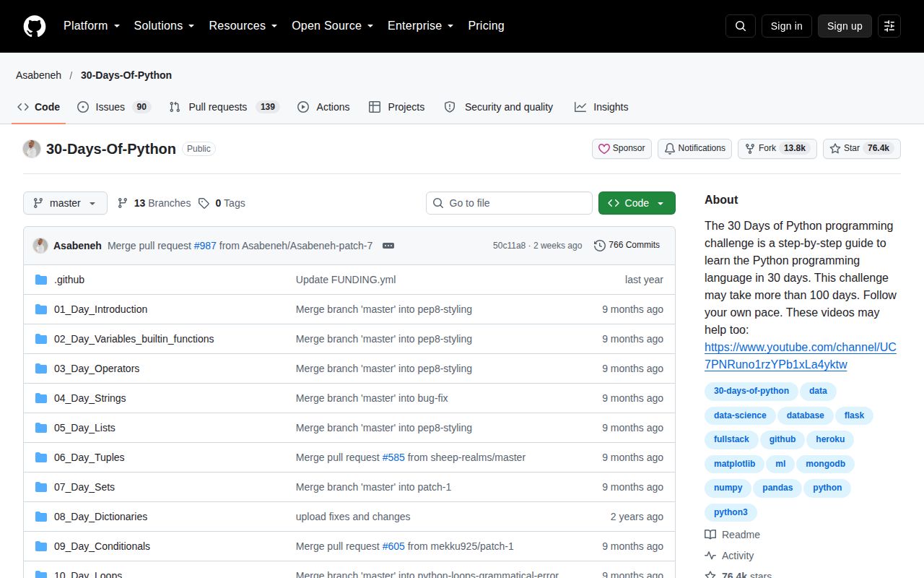
Task: Click the Security shield icon
Action: 450,107
